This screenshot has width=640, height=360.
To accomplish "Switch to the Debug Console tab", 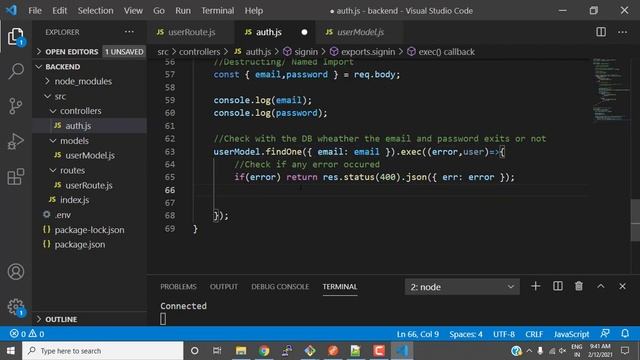I will pyautogui.click(x=280, y=287).
